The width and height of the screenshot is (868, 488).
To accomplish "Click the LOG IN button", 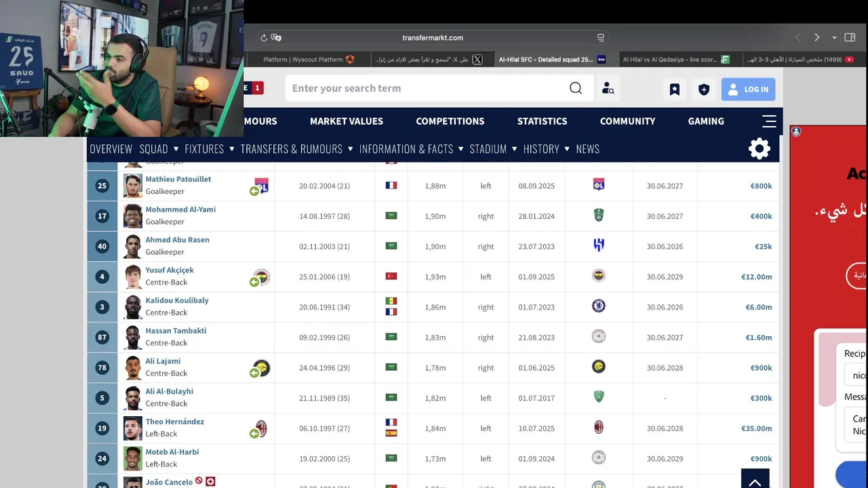I will click(748, 89).
